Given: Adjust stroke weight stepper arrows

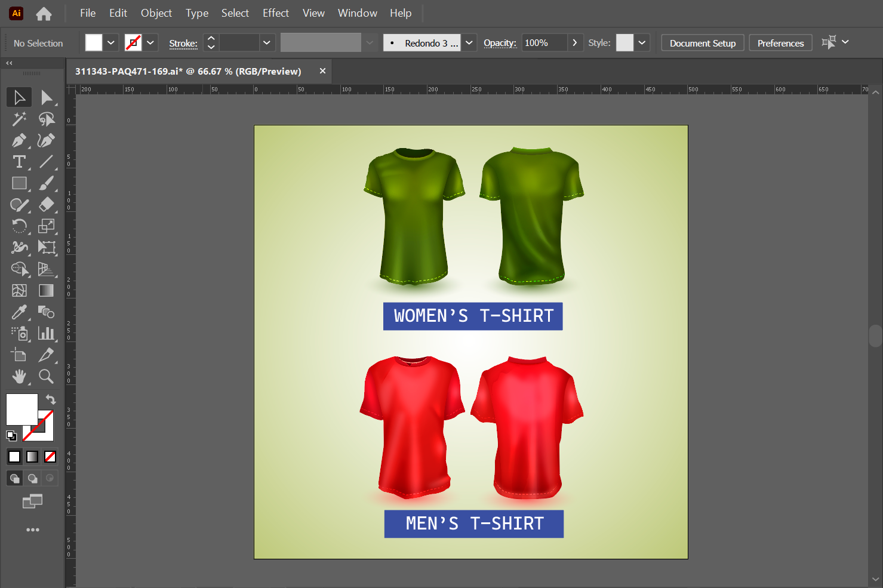Looking at the screenshot, I should pos(211,43).
